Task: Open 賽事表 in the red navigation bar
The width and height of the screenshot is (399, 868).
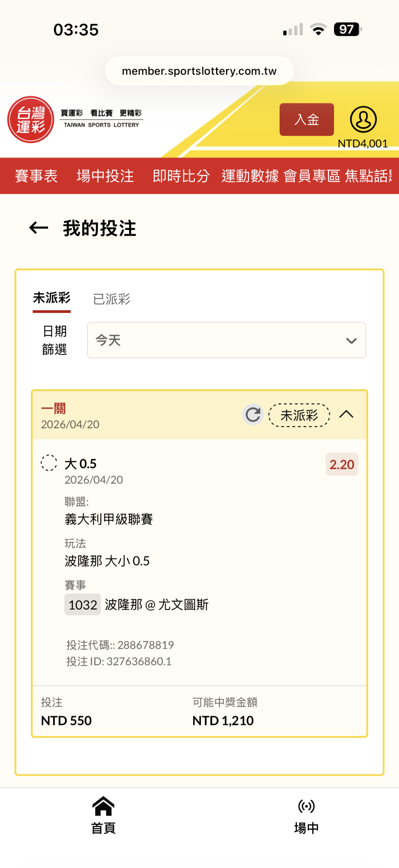Action: 36,176
